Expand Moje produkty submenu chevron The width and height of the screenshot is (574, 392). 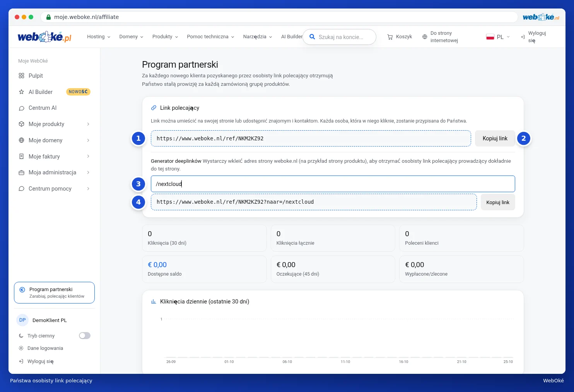(x=88, y=124)
